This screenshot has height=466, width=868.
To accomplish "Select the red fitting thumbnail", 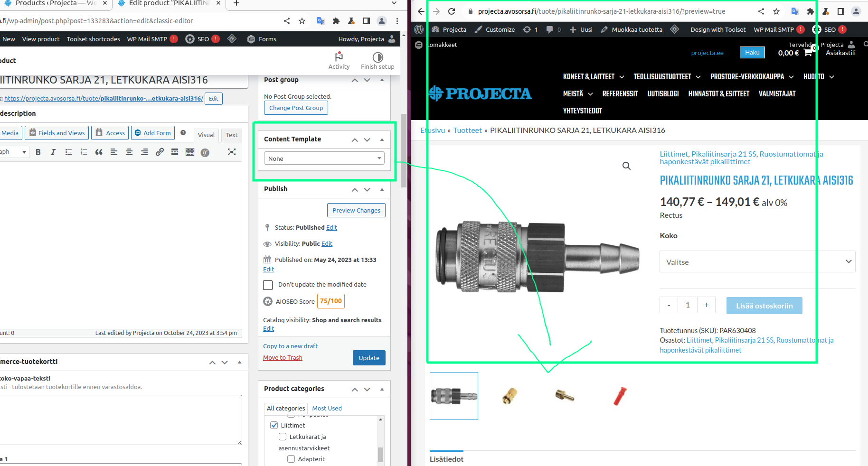I will tap(620, 396).
